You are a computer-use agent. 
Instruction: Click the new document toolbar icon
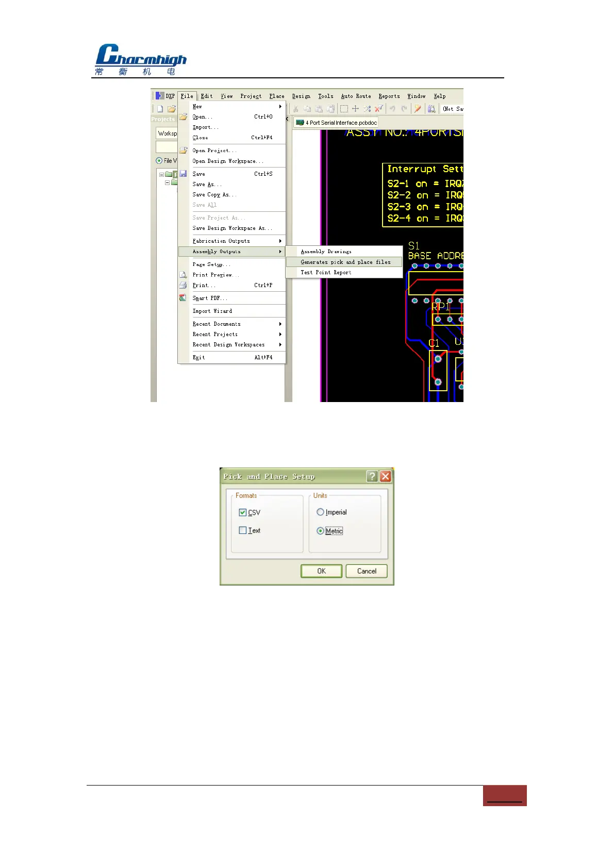pos(160,109)
